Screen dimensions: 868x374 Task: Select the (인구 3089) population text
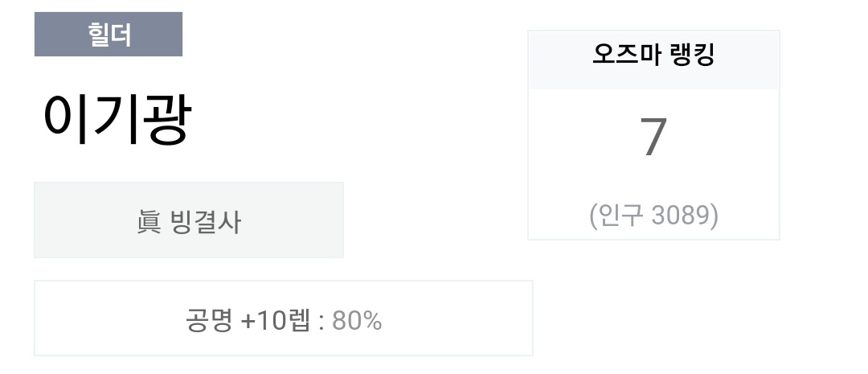(x=653, y=215)
